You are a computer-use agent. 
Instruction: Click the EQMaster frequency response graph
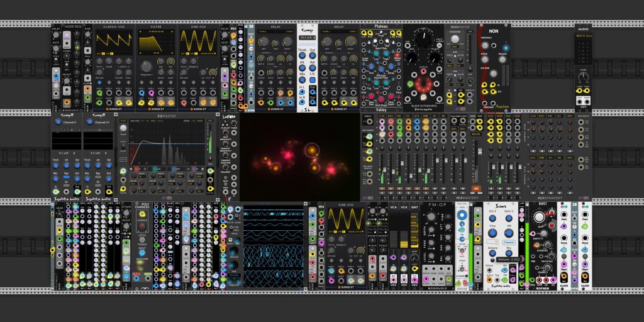click(x=167, y=143)
